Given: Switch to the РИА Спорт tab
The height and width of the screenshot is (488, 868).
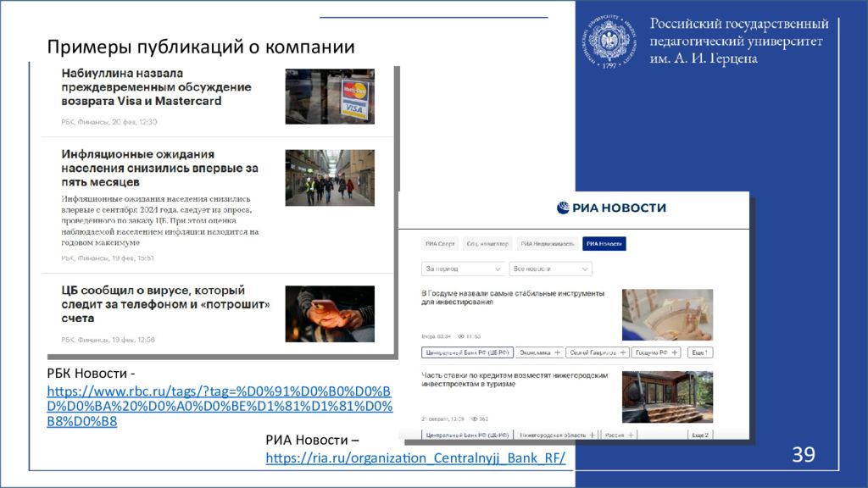Looking at the screenshot, I should (x=440, y=244).
